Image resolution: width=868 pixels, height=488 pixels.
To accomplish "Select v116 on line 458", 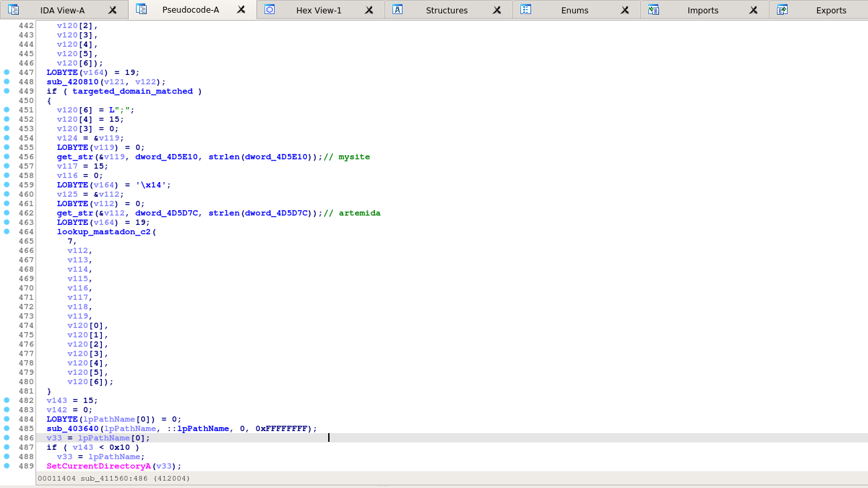I will point(67,175).
